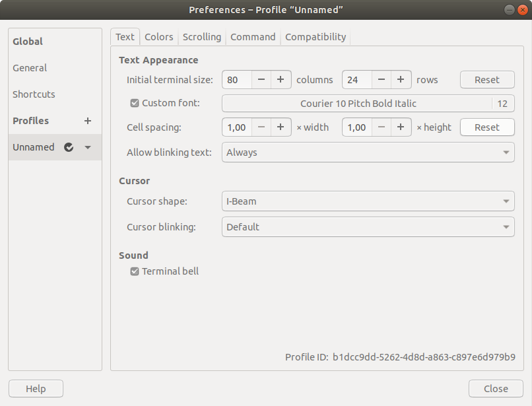Disable the Custom font checkbox

click(134, 103)
